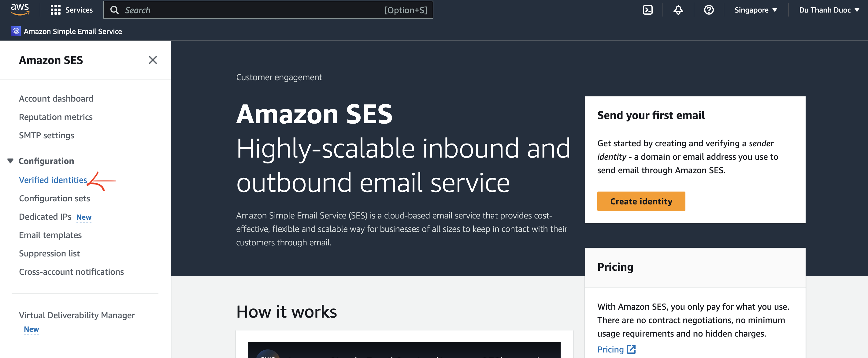Open Verified identities in the sidebar
The height and width of the screenshot is (358, 868).
click(x=53, y=180)
